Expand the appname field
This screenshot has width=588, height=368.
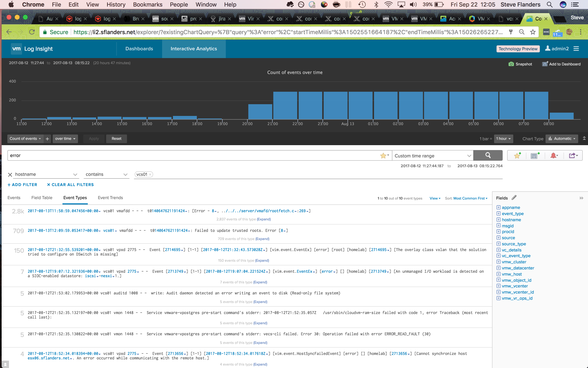(498, 207)
